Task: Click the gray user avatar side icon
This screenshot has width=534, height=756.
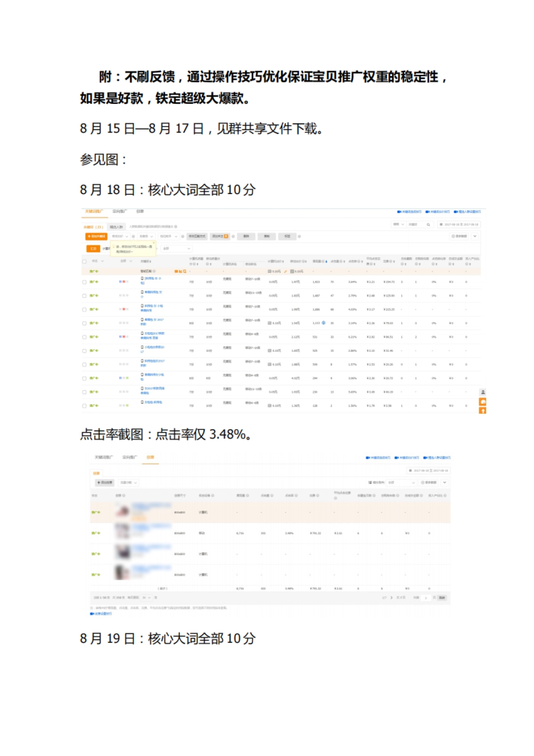Action: pos(482,392)
